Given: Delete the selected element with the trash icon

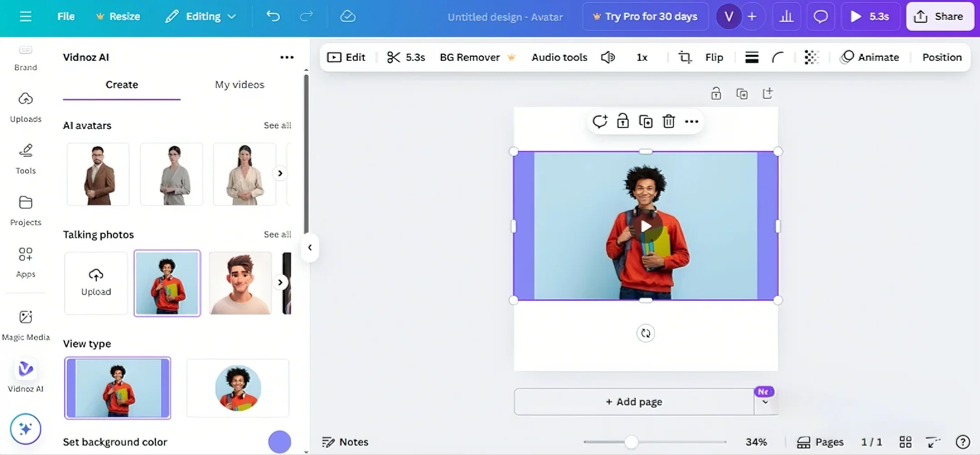Looking at the screenshot, I should coord(669,121).
